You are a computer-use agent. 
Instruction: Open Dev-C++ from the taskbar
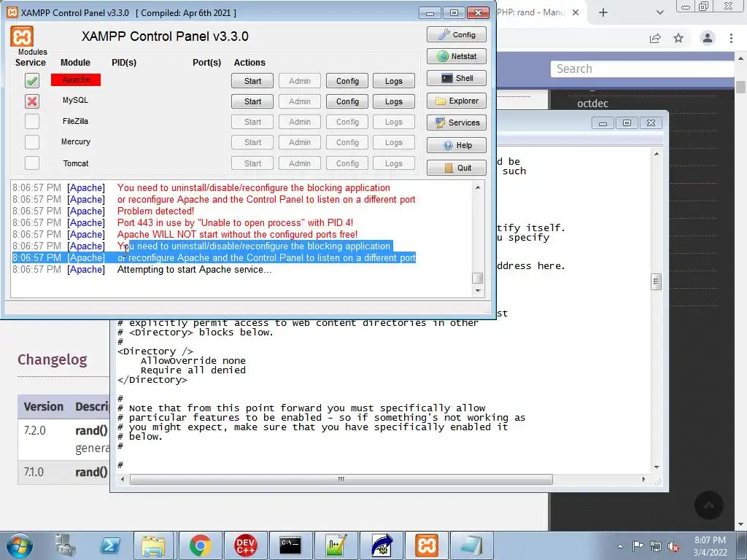coord(245,545)
